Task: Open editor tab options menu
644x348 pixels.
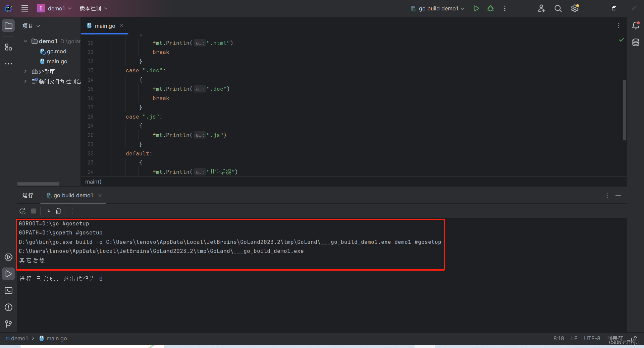Action: pos(619,26)
